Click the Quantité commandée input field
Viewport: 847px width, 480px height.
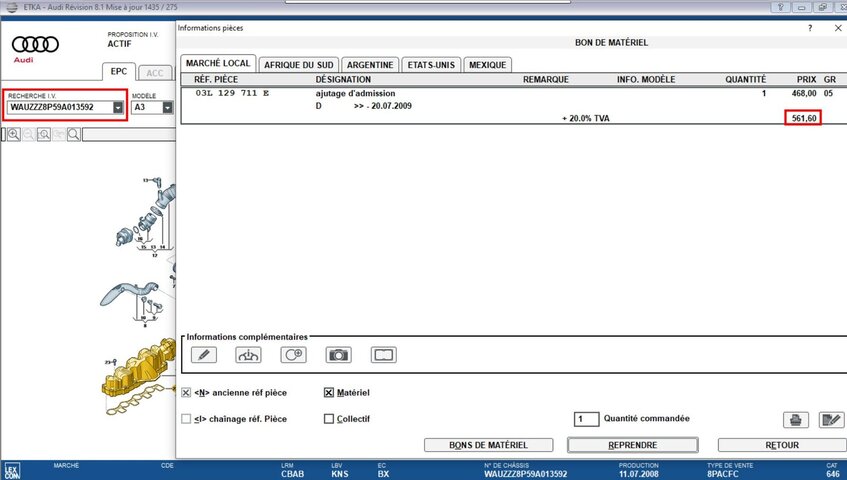pos(586,419)
